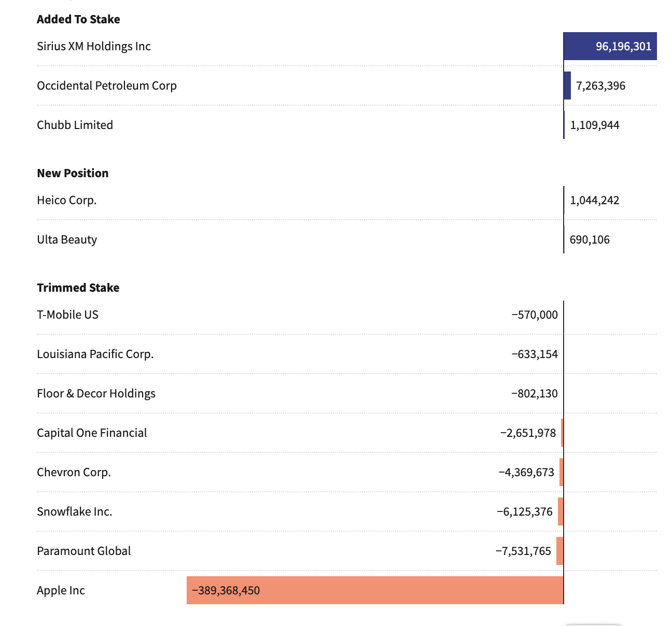The image size is (672, 626).
Task: Click the New Position heading
Action: click(x=73, y=173)
